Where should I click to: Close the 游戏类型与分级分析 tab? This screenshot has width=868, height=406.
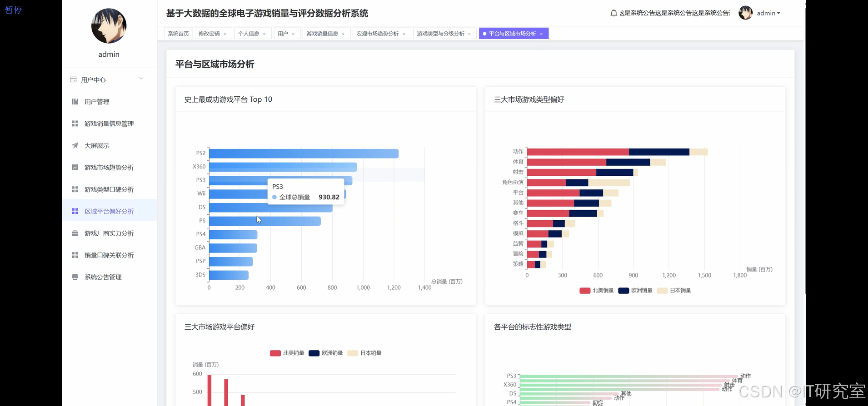[469, 34]
